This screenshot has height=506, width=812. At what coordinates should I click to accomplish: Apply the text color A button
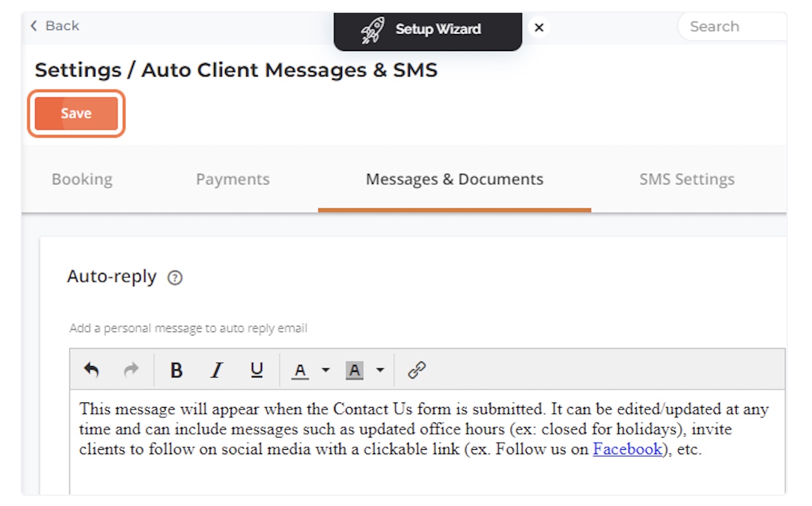(x=300, y=370)
